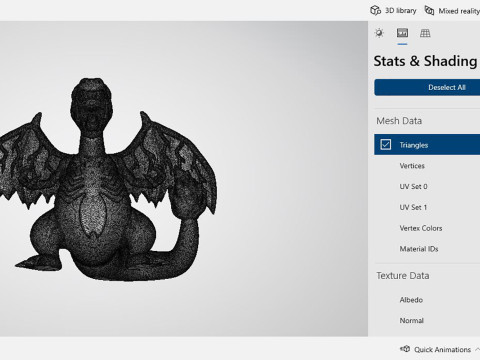
Task: Open the 3D library
Action: click(x=393, y=11)
